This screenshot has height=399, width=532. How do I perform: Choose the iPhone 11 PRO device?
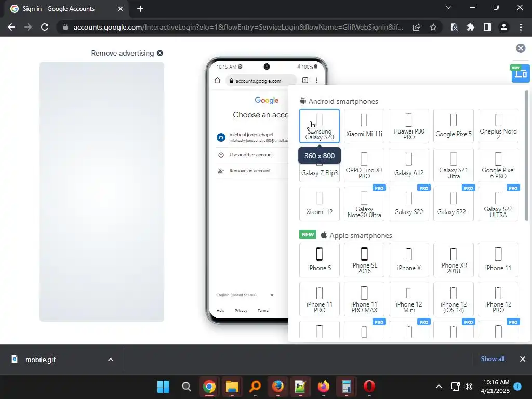320,299
